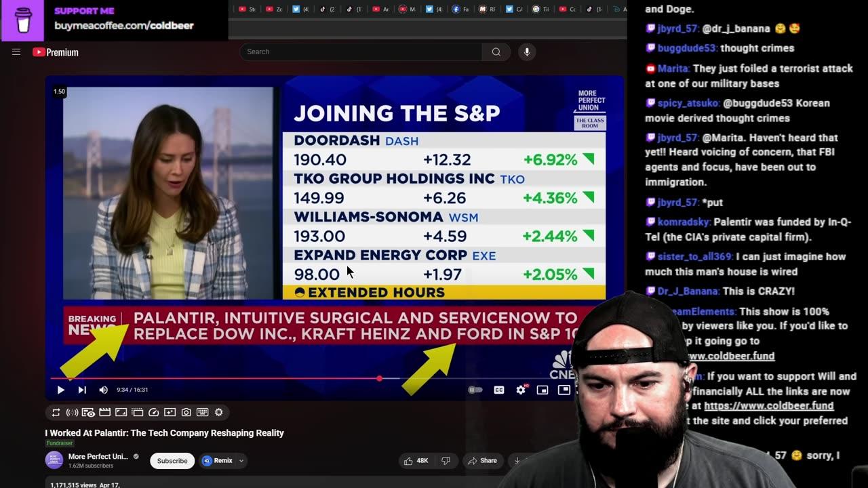Viewport: 868px width, 488px height.
Task: Switch to theater mode
Action: 564,390
